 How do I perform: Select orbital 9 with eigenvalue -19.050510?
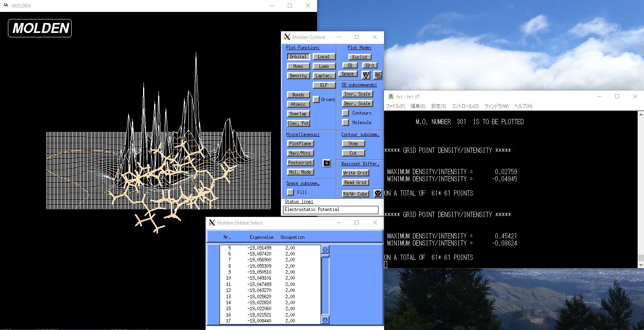270,272
